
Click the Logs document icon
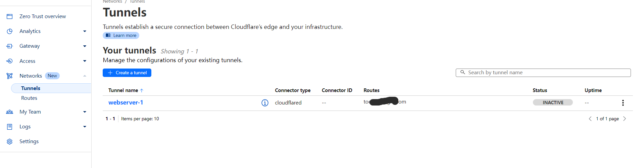[9, 127]
